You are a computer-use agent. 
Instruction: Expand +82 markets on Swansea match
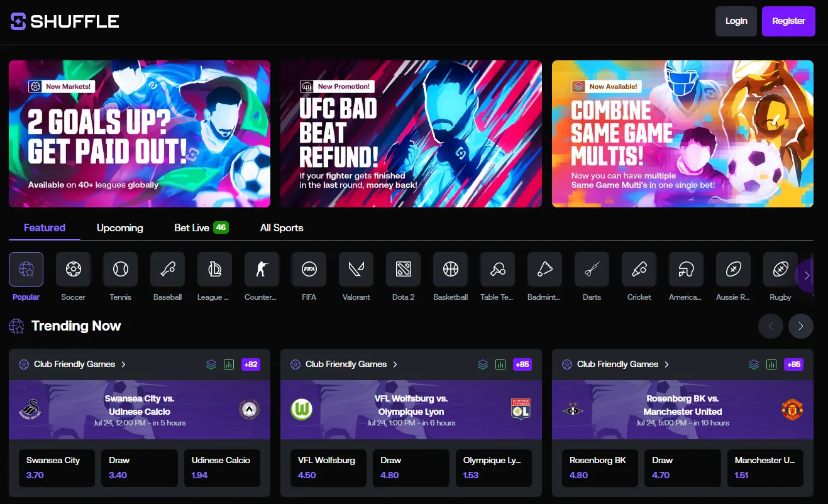pyautogui.click(x=251, y=364)
